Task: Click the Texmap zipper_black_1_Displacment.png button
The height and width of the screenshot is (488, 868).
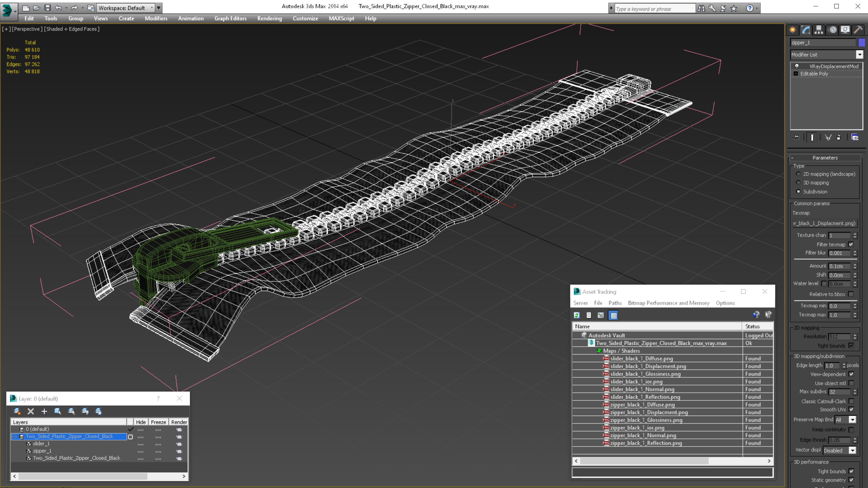Action: 824,223
